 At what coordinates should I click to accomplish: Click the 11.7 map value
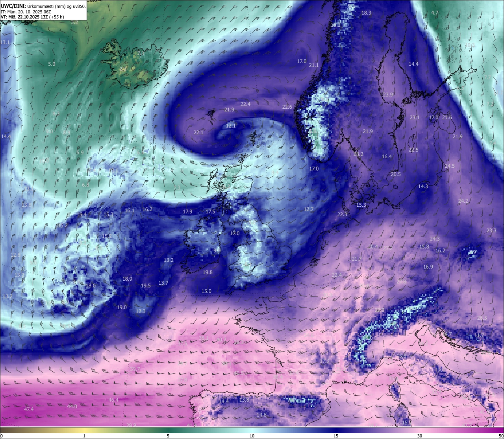pyautogui.click(x=479, y=335)
